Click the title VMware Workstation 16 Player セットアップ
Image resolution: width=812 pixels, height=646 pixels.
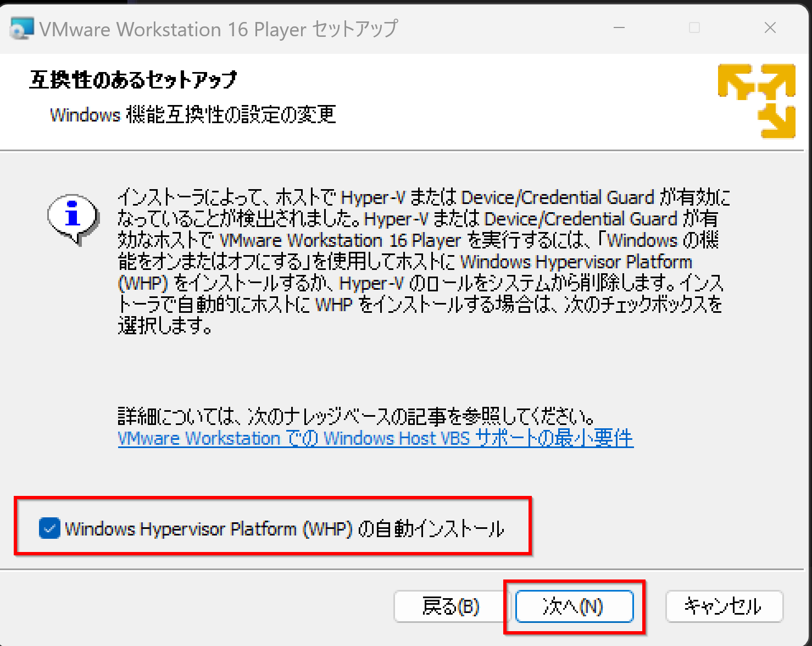pos(219,29)
